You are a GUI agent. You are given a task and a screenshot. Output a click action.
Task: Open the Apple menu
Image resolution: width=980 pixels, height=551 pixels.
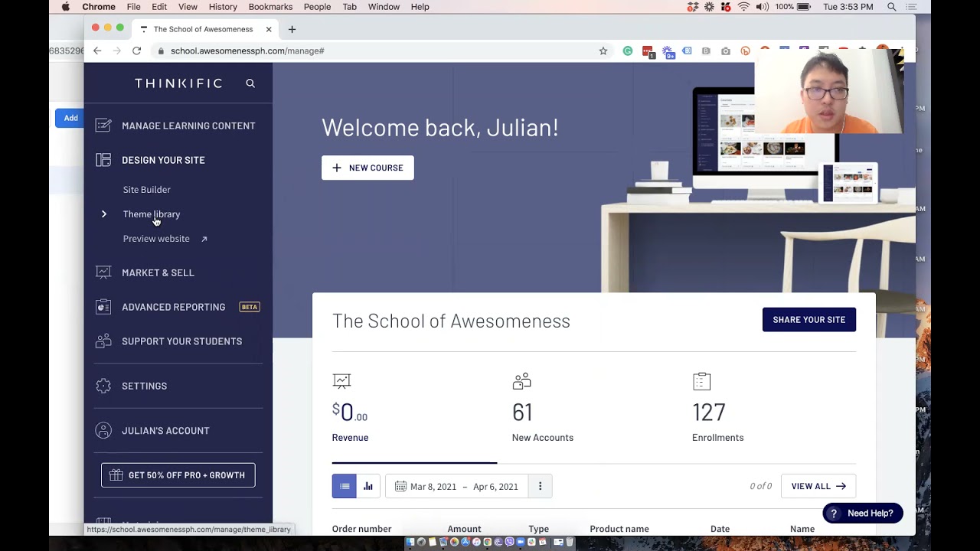click(x=65, y=7)
